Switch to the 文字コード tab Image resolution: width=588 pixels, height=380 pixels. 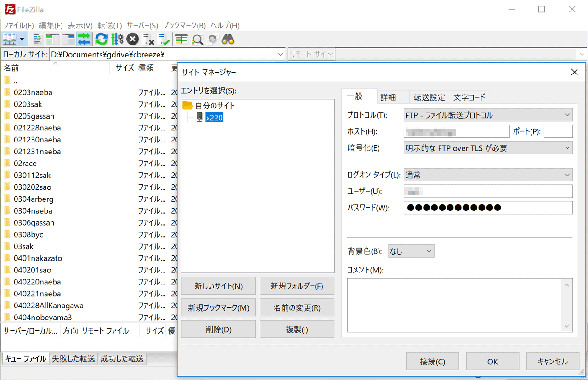469,97
